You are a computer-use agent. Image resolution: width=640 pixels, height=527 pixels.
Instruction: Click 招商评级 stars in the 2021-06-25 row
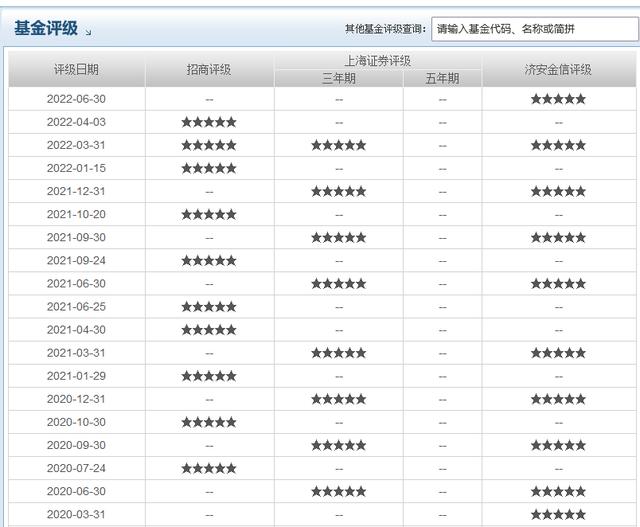pos(209,307)
